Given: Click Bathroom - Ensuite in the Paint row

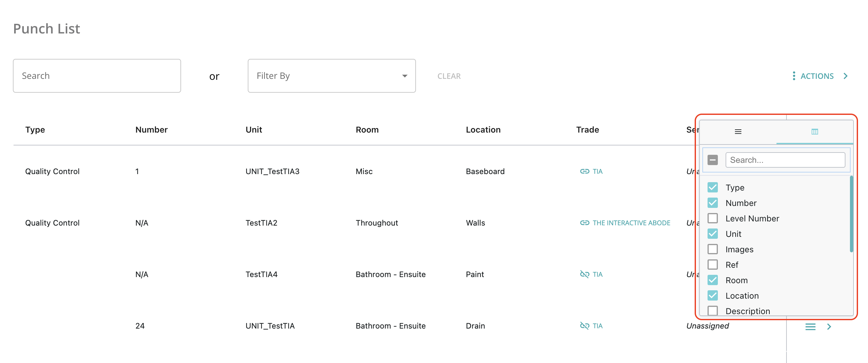Looking at the screenshot, I should [391, 274].
